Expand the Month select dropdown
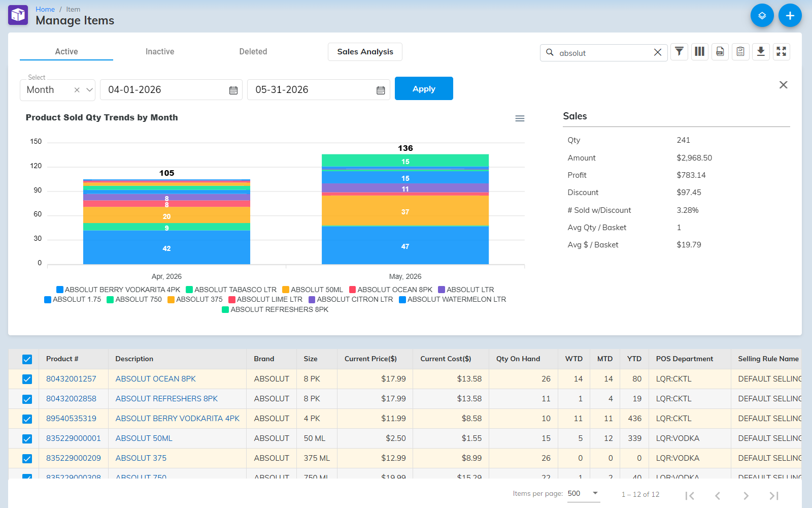The width and height of the screenshot is (812, 508). pos(90,90)
